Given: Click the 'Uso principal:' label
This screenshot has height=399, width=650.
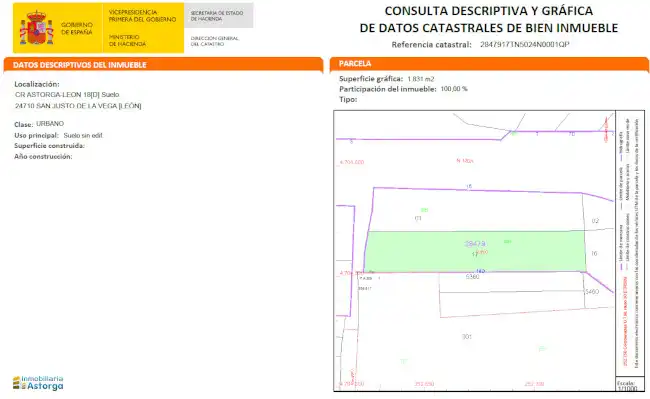Looking at the screenshot, I should pos(36,135).
